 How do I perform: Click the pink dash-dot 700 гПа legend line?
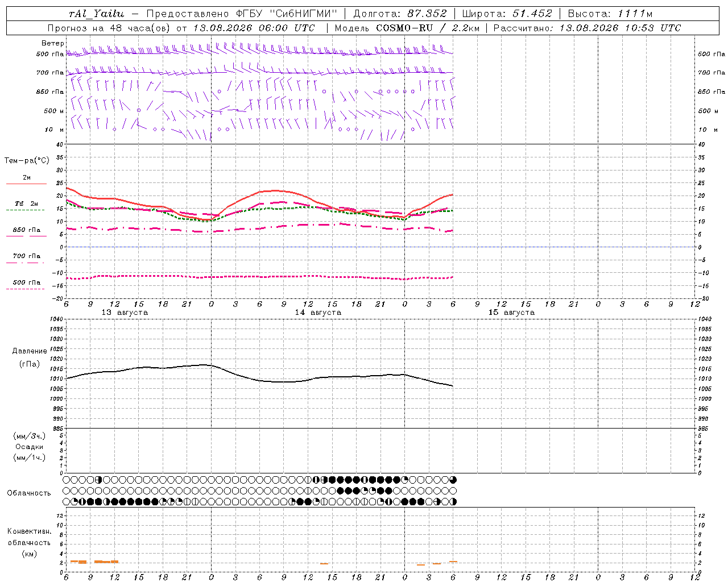(26, 263)
